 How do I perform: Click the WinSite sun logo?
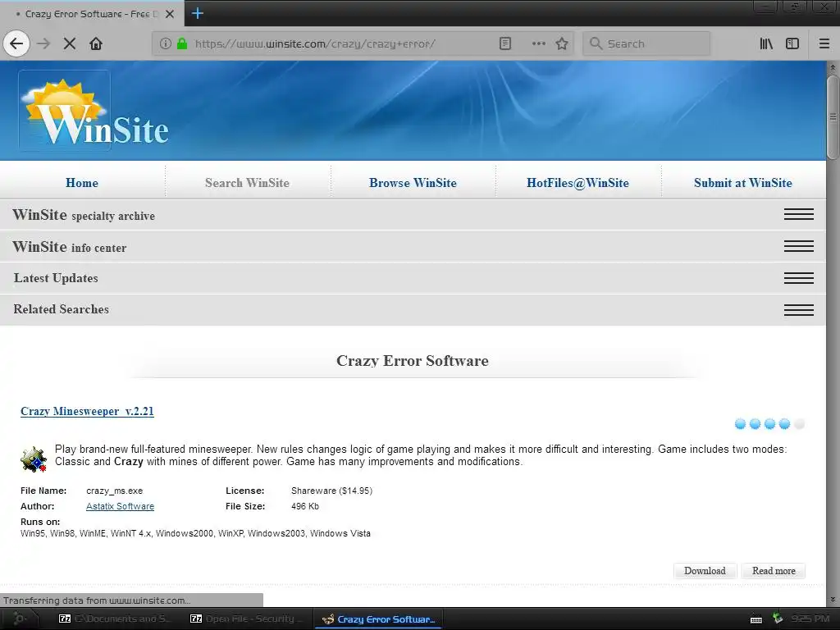(94, 111)
